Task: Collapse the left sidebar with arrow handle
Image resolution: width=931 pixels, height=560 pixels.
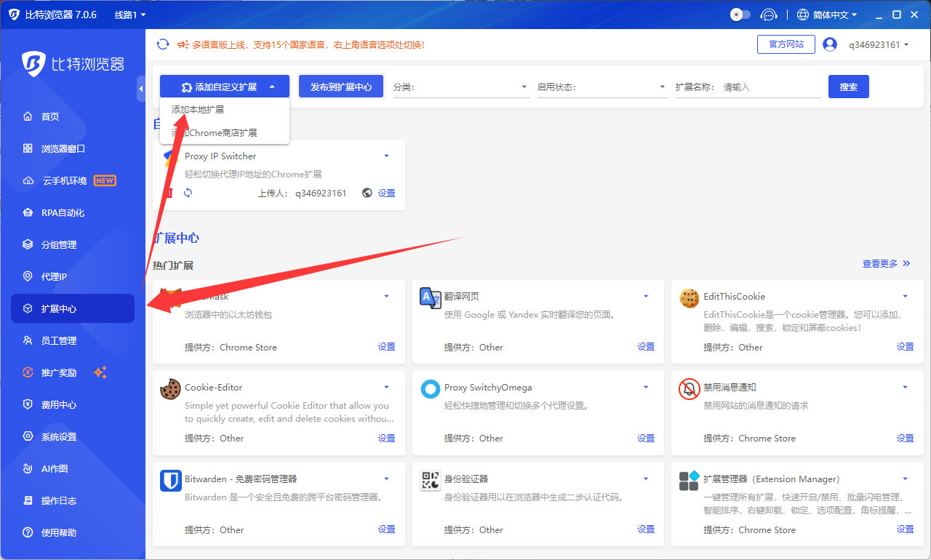Action: click(140, 88)
